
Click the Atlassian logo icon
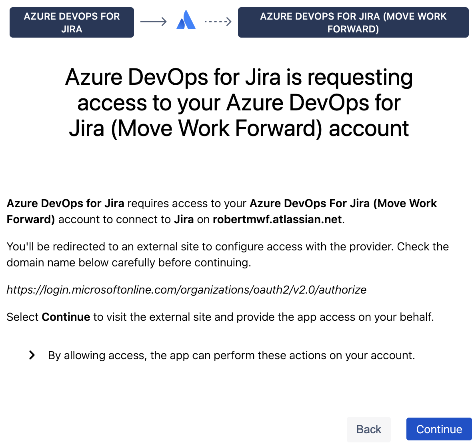186,20
